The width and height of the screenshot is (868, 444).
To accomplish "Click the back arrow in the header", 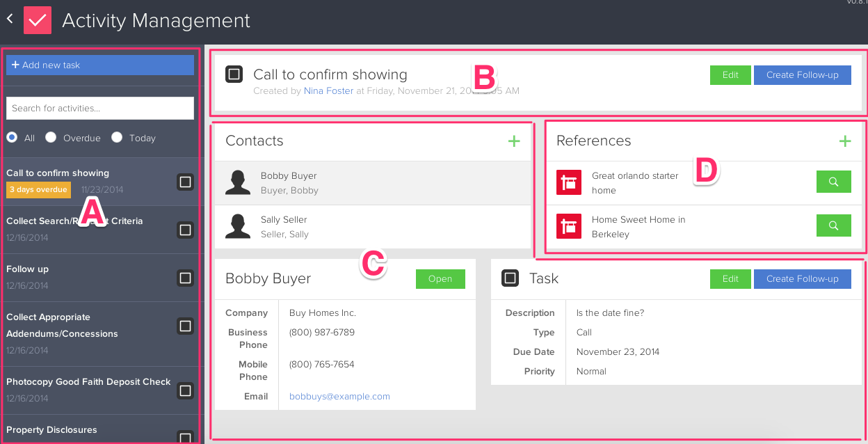I will (x=9, y=19).
